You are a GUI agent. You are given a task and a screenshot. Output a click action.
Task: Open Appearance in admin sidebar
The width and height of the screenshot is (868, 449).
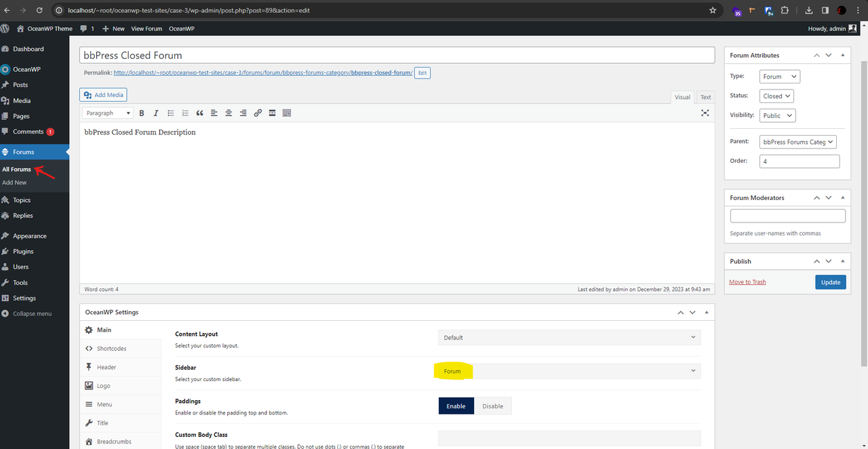point(35,236)
